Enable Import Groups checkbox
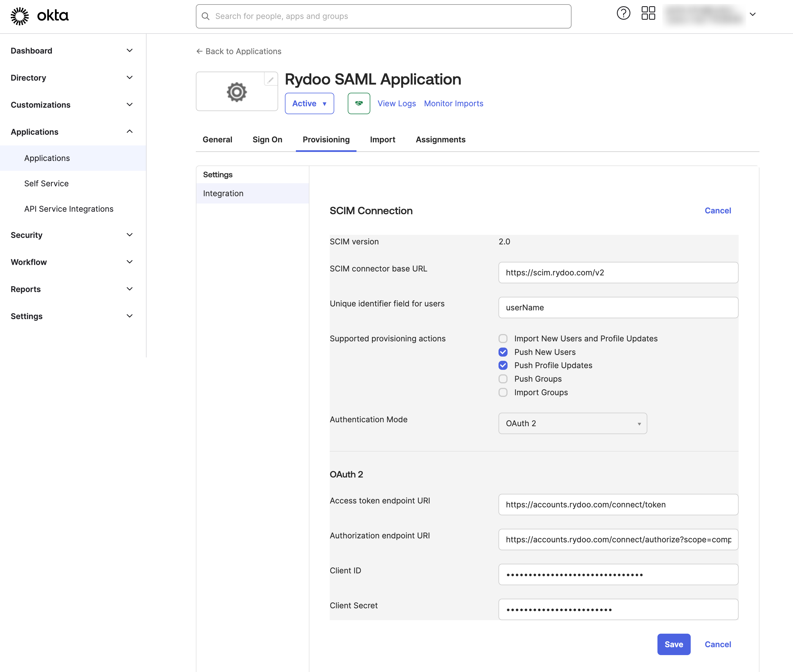 click(503, 392)
